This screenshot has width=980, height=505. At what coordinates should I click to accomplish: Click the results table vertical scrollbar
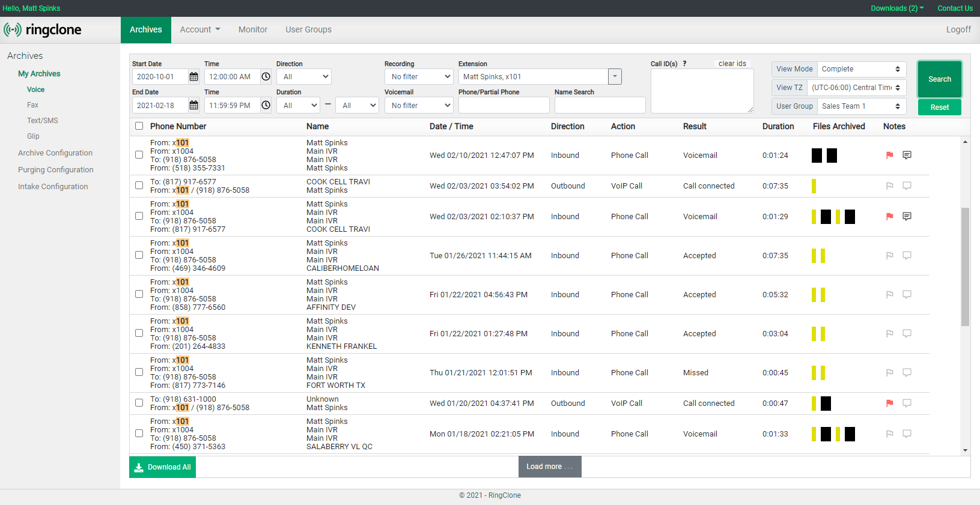coord(965,267)
